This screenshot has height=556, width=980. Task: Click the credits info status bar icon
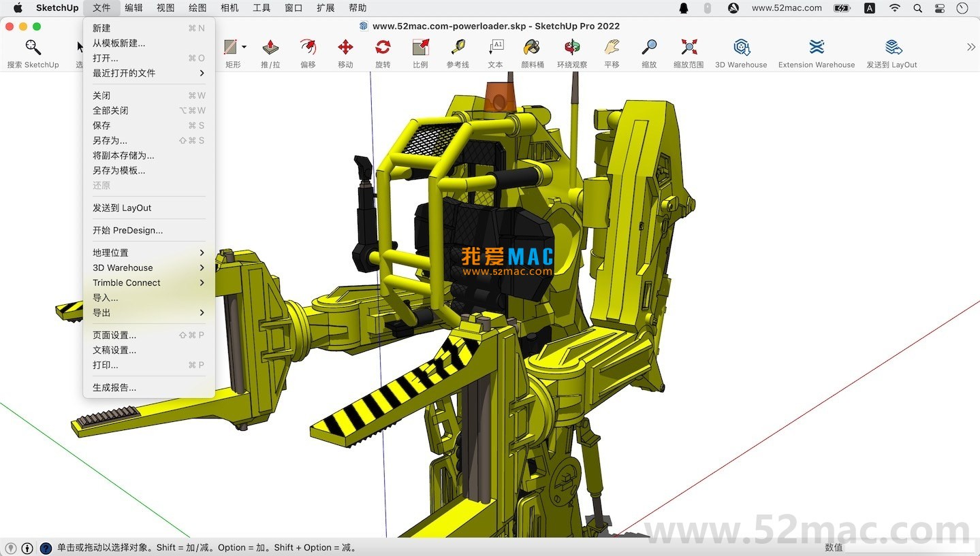(x=27, y=547)
